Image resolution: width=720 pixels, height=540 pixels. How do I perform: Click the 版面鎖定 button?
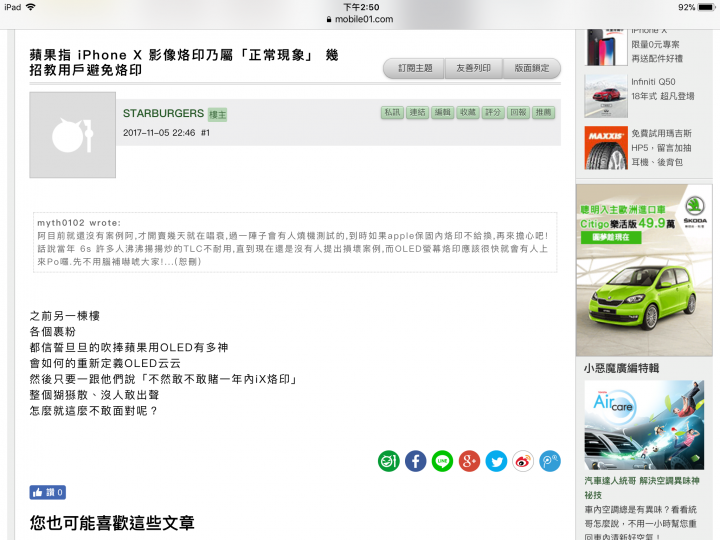point(532,68)
